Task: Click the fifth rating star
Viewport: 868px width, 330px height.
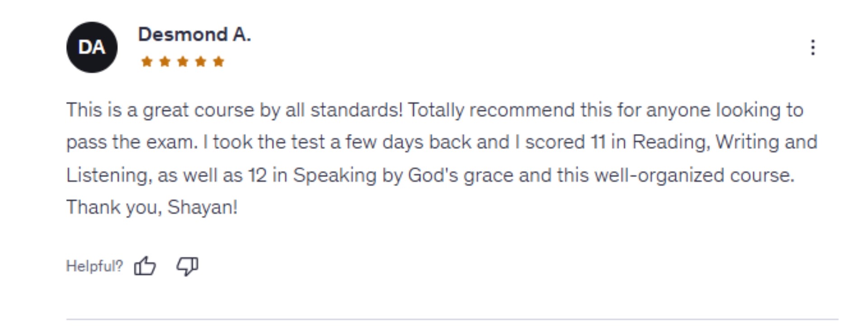Action: click(218, 62)
